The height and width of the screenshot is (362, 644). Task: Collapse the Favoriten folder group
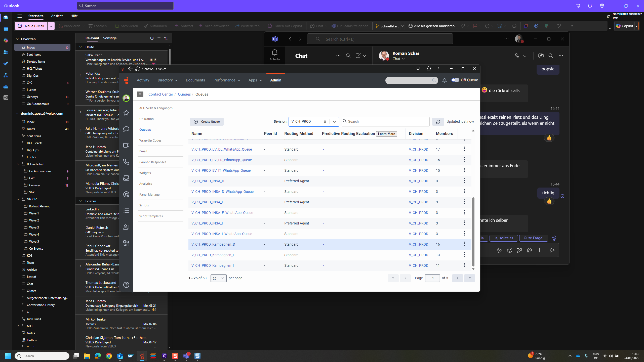[17, 39]
